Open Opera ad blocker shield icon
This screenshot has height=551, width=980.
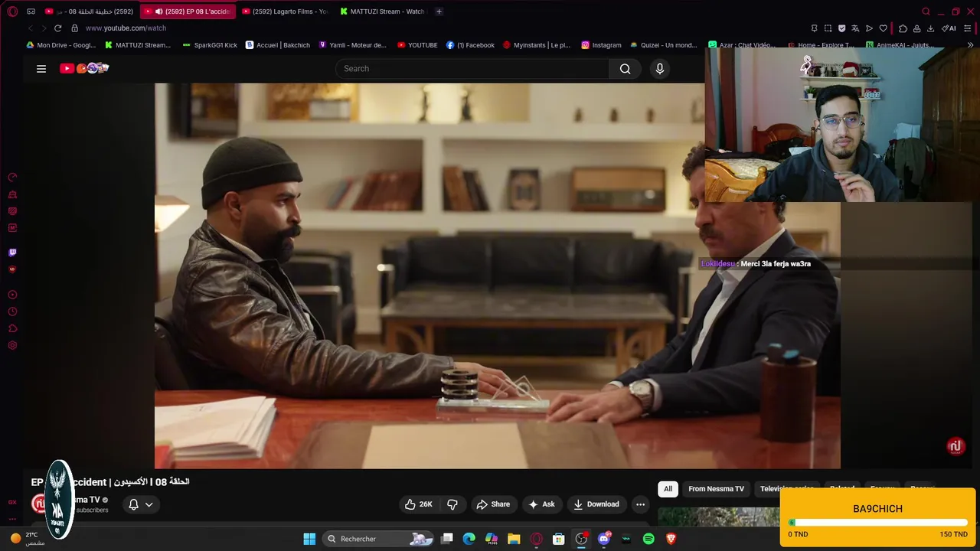coord(841,28)
